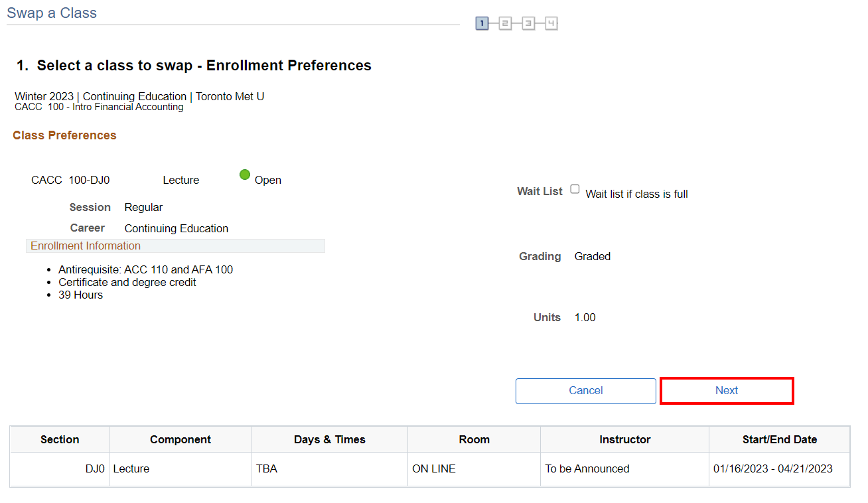Click the Enrollment Information section bar
Screen dimensions: 868x503
(175, 246)
